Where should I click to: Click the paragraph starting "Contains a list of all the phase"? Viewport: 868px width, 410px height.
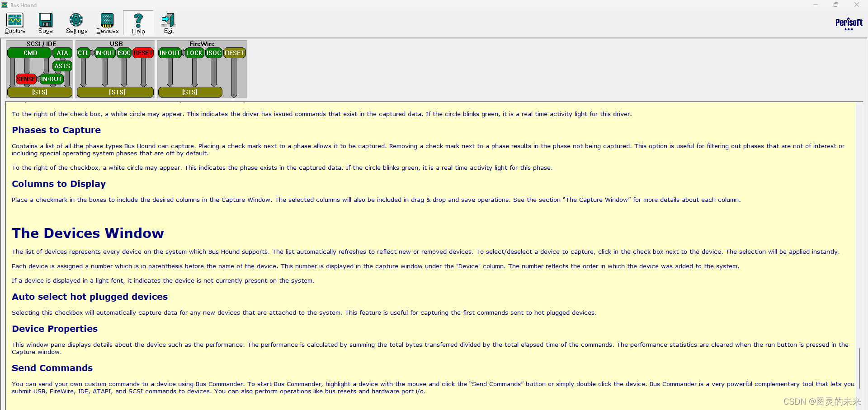[428, 150]
